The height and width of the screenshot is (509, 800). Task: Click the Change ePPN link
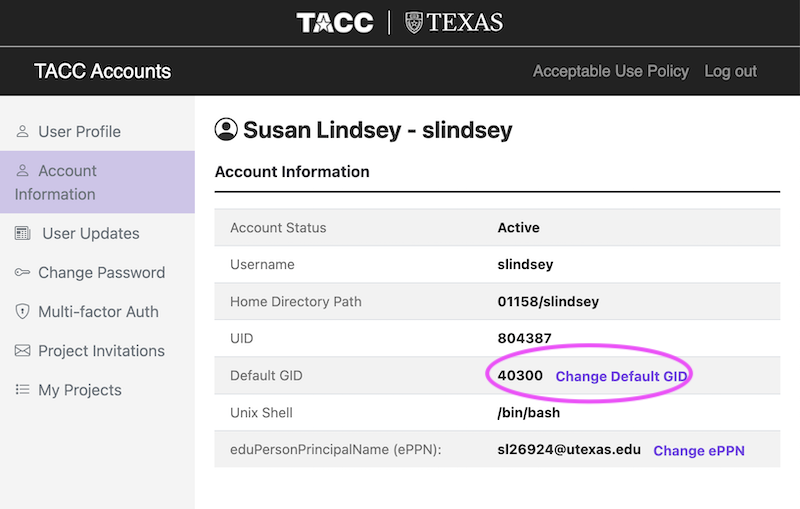coord(699,451)
